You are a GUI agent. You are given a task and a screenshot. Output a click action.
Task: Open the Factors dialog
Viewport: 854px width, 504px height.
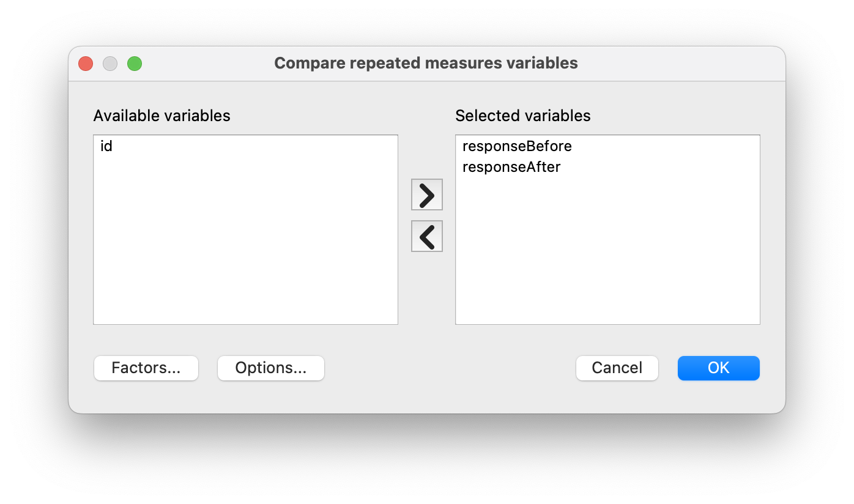click(146, 368)
